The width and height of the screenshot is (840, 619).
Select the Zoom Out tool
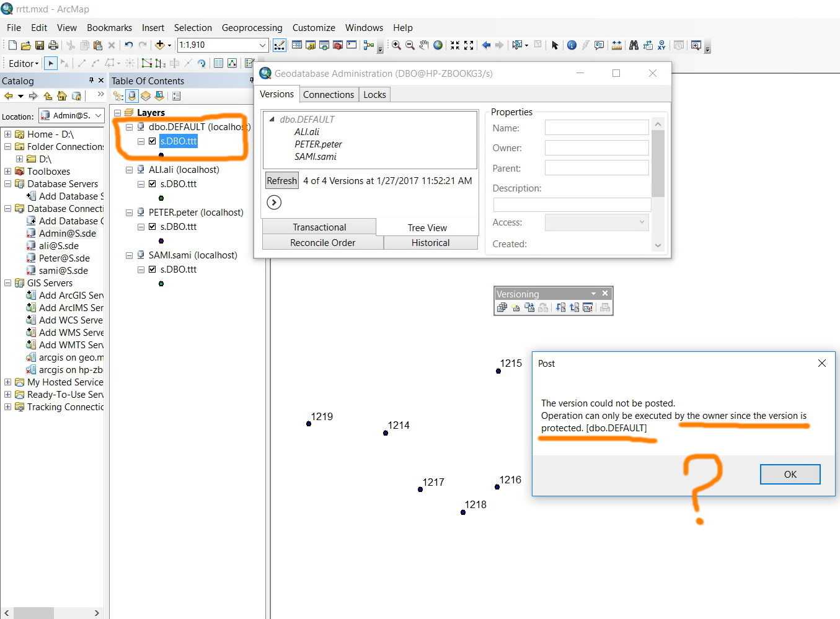click(x=410, y=45)
